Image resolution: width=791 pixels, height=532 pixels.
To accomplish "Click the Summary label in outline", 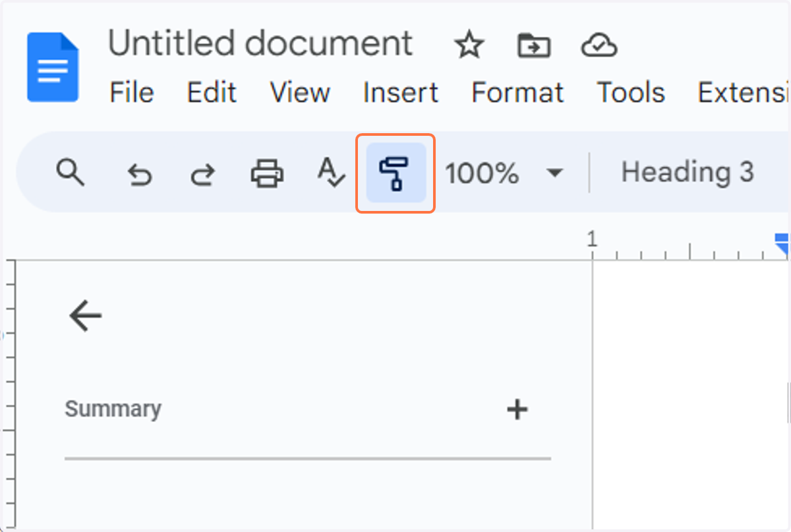I will [x=113, y=409].
